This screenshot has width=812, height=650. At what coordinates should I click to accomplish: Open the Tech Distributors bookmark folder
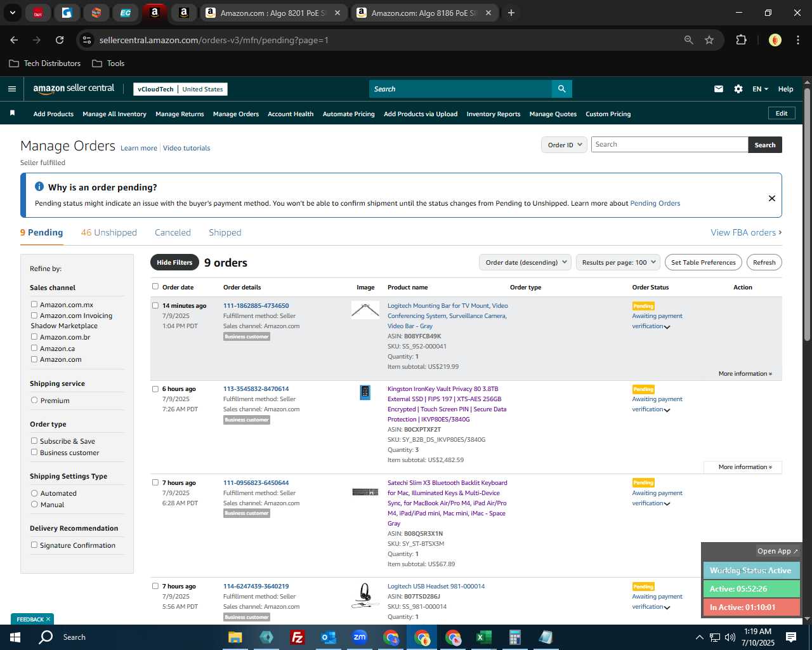[x=45, y=63]
